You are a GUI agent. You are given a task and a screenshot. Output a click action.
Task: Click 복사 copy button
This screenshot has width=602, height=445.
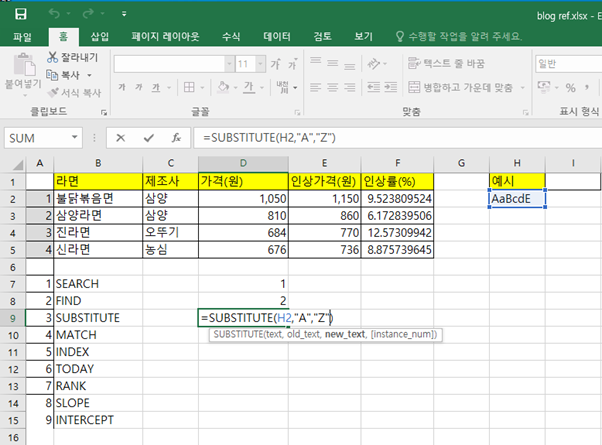point(63,75)
